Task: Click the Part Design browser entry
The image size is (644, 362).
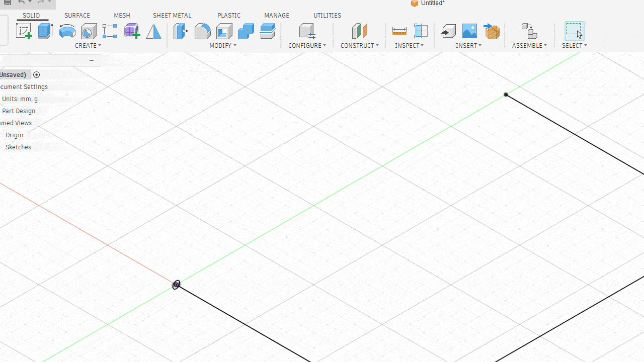Action: (x=19, y=111)
